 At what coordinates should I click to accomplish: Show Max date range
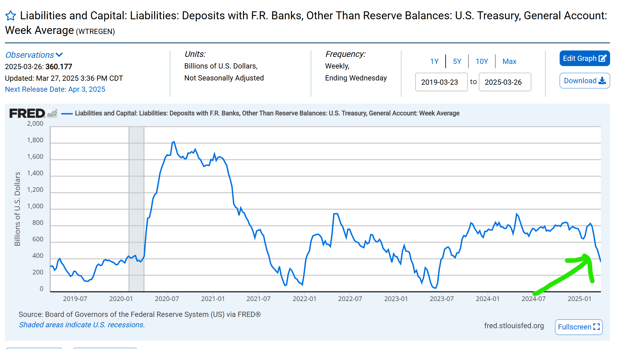[509, 61]
